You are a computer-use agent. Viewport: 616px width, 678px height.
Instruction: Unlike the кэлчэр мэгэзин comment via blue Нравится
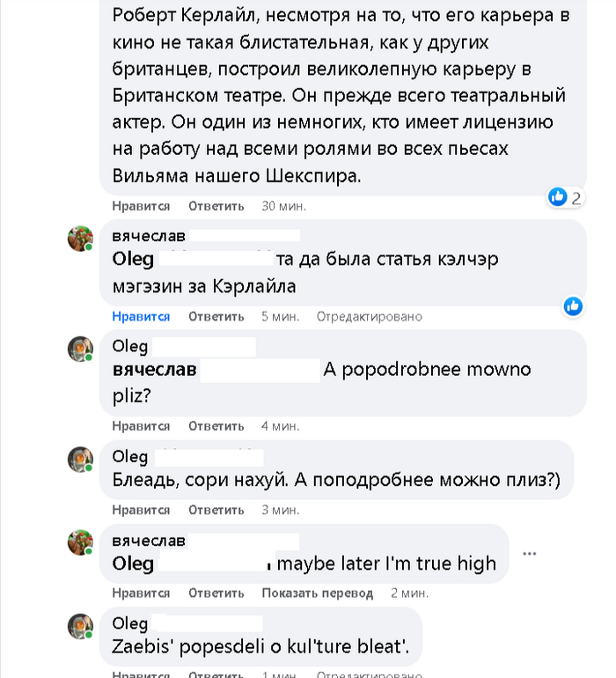141,316
